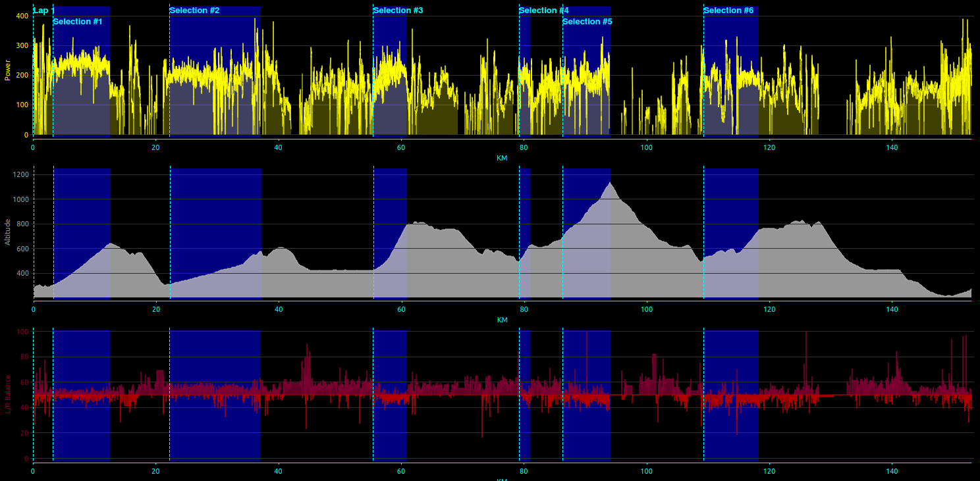Image resolution: width=980 pixels, height=481 pixels.
Task: Click the Lap 1 marker label
Action: coord(43,11)
